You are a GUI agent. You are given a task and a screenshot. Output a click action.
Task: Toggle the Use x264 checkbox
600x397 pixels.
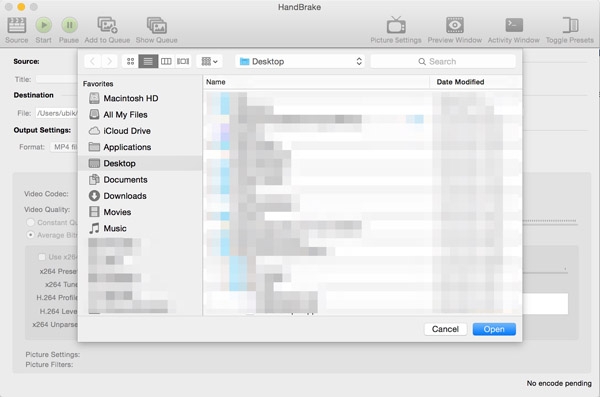(42, 257)
